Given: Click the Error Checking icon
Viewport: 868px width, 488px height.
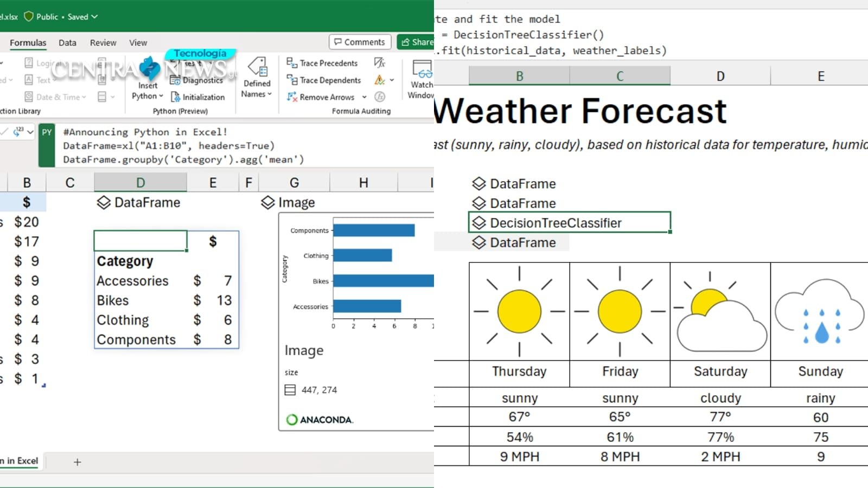Looking at the screenshot, I should click(x=379, y=79).
